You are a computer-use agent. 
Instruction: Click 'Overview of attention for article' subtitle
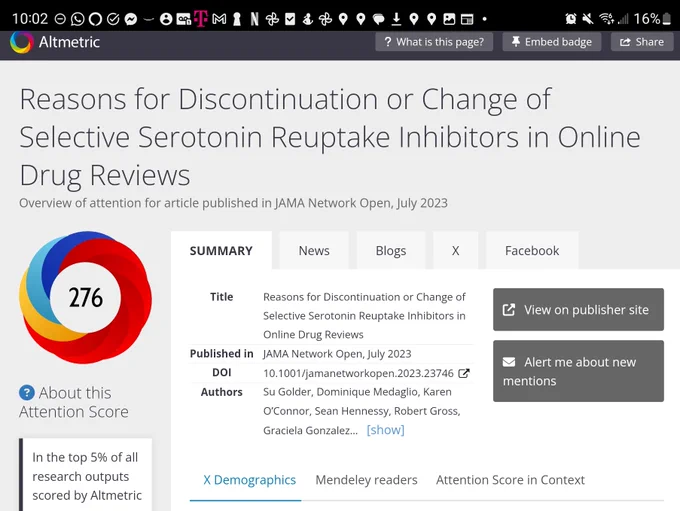click(233, 203)
